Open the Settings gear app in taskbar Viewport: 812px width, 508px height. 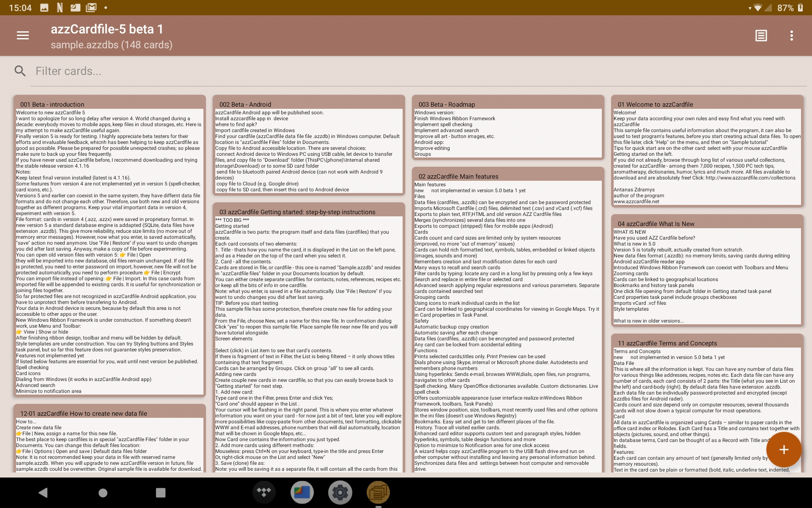(340, 492)
